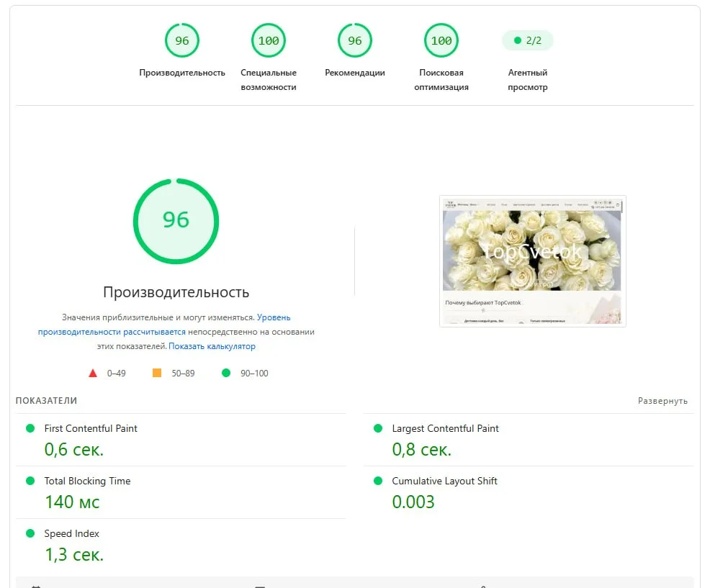The height and width of the screenshot is (588, 710).
Task: Click the '140 мс' value
Action: 72,502
